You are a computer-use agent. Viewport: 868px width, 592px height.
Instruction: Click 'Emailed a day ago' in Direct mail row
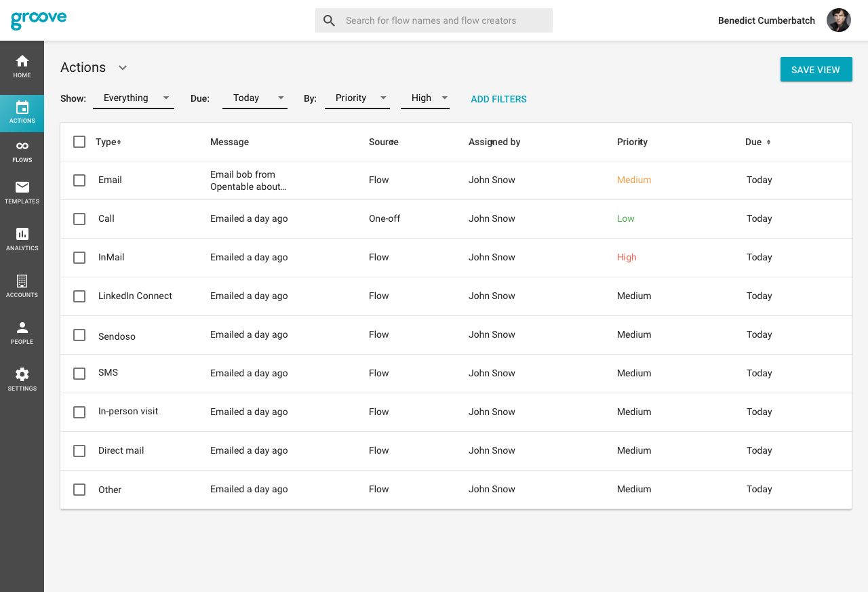click(x=249, y=450)
